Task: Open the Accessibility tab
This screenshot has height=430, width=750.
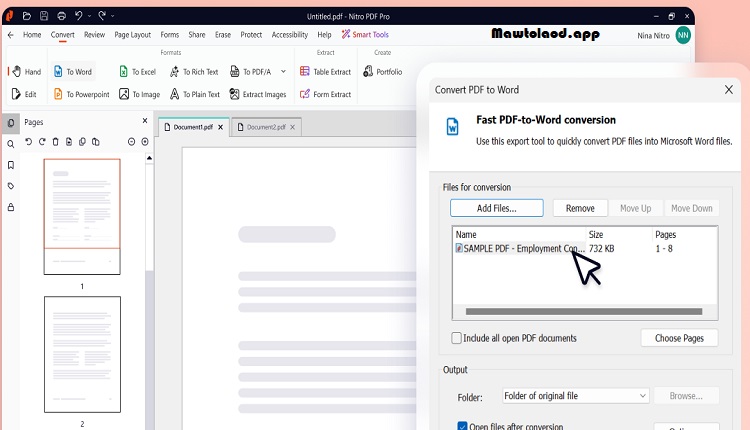Action: tap(290, 35)
